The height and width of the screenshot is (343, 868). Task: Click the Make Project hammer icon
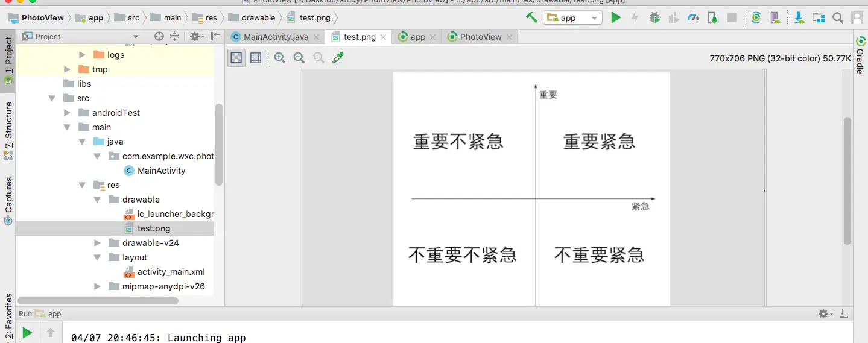[531, 17]
